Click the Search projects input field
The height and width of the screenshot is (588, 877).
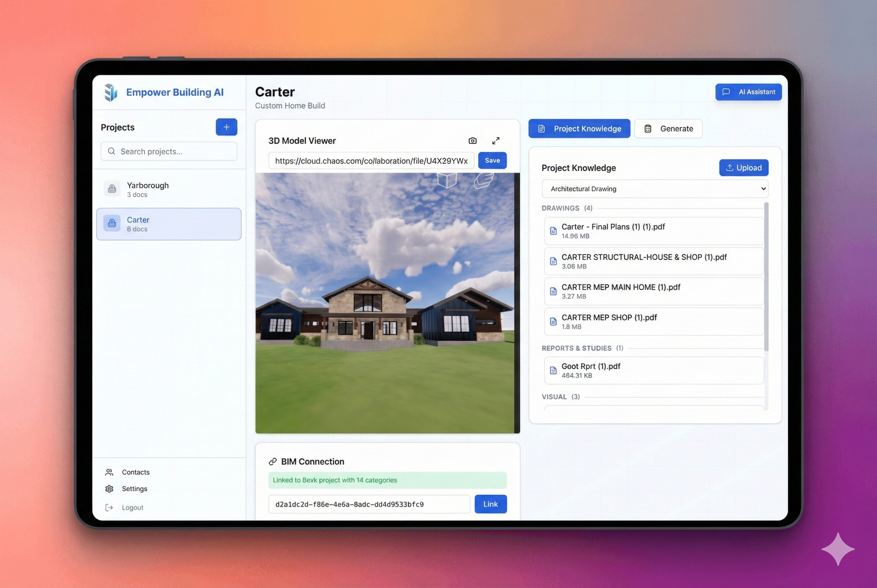click(169, 152)
